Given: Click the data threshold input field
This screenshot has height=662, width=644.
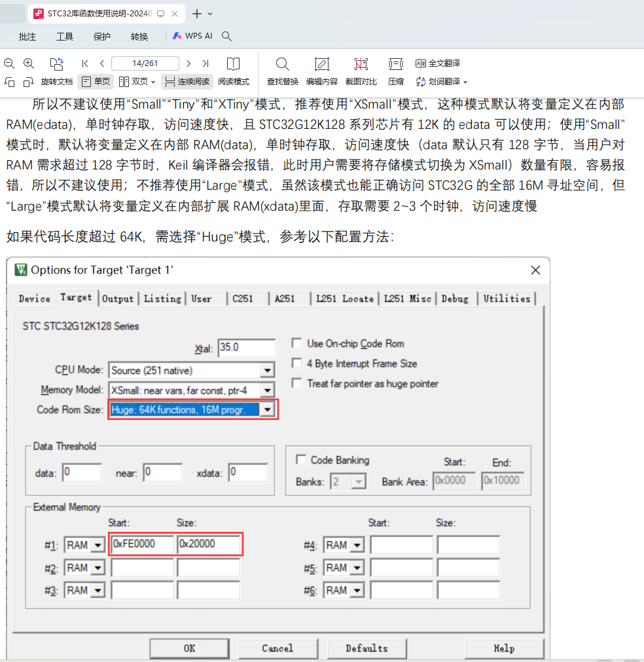Looking at the screenshot, I should click(82, 472).
